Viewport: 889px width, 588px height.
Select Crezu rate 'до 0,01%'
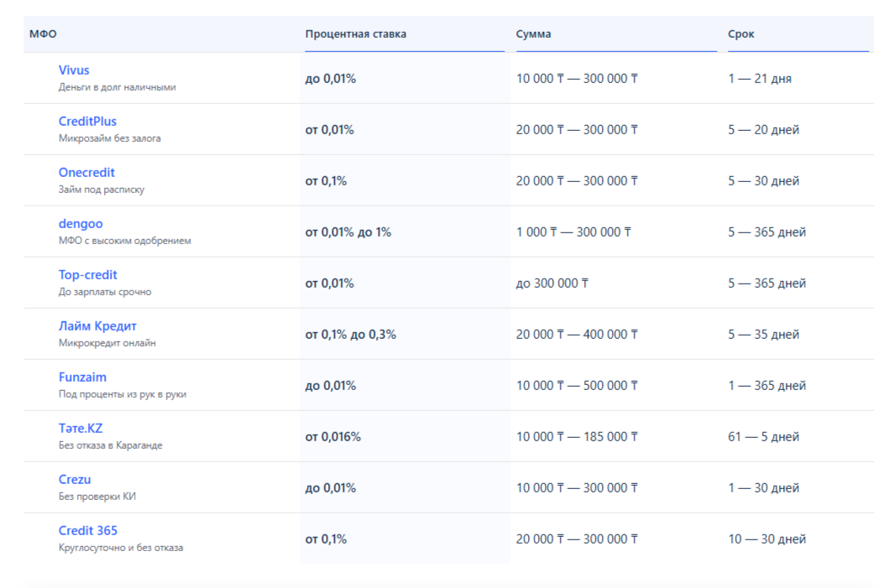pyautogui.click(x=331, y=488)
